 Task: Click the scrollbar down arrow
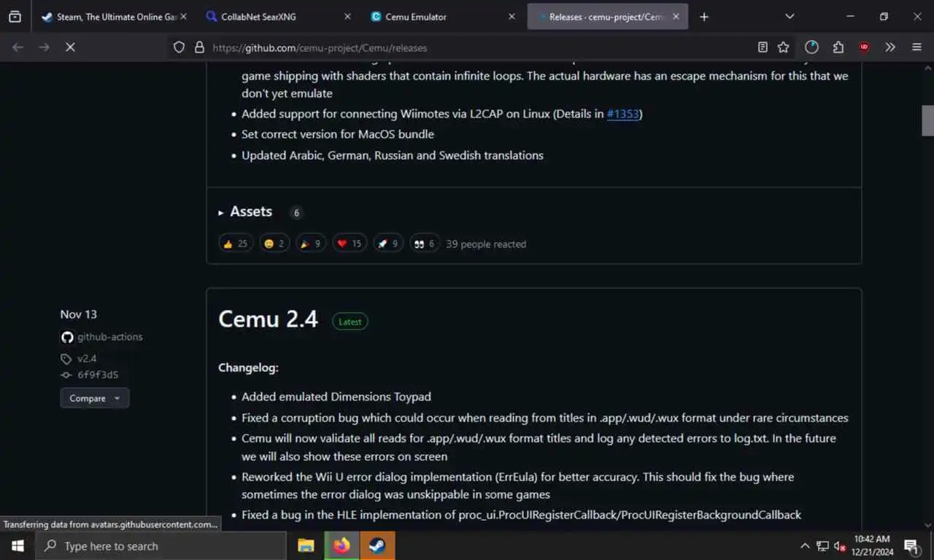click(x=927, y=524)
